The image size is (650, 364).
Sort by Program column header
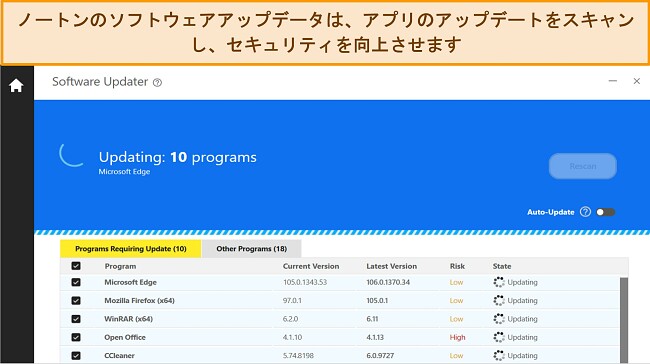[x=120, y=266]
